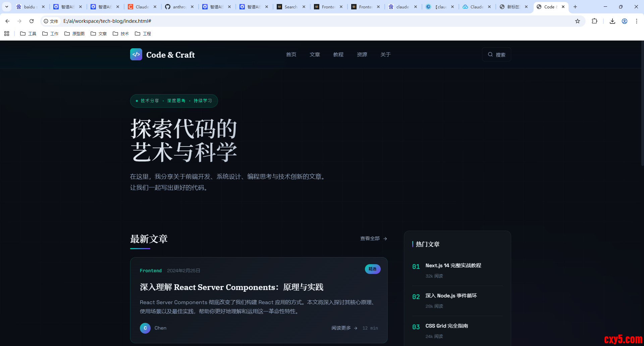Click the 最新文章 heading
644x346 pixels.
click(149, 239)
